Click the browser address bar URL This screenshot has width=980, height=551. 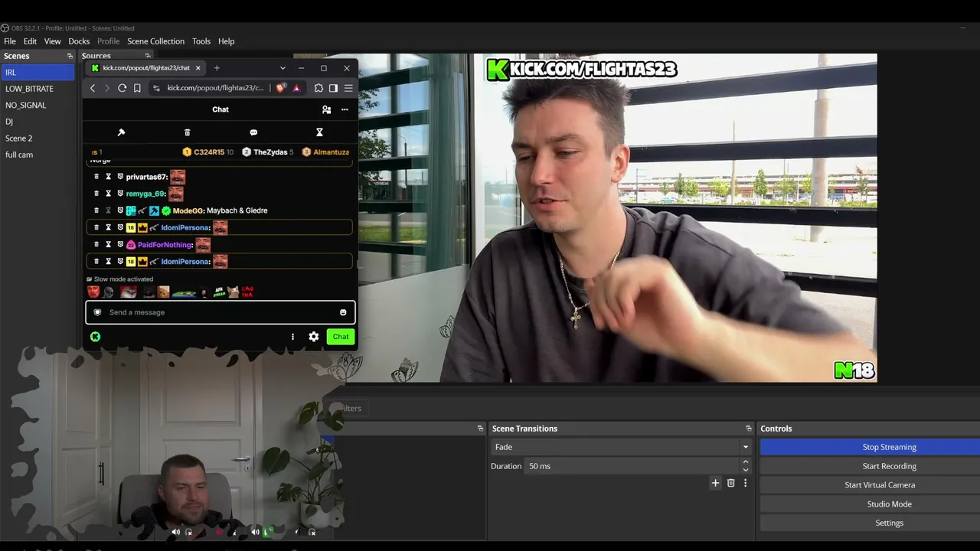point(215,88)
